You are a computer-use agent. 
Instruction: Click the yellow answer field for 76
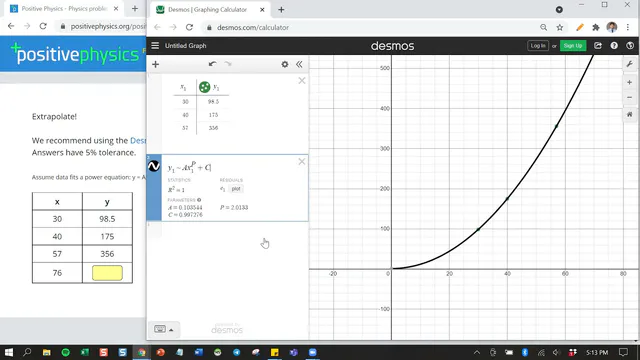[107, 273]
